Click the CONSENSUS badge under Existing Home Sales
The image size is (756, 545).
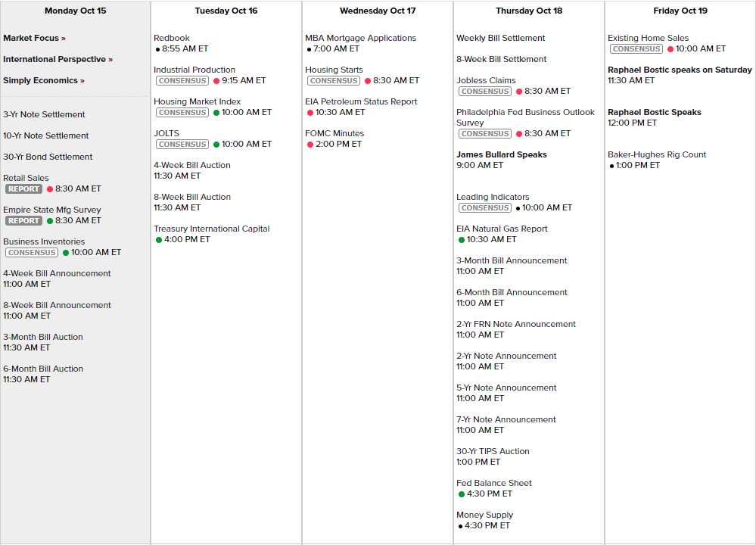click(x=636, y=48)
